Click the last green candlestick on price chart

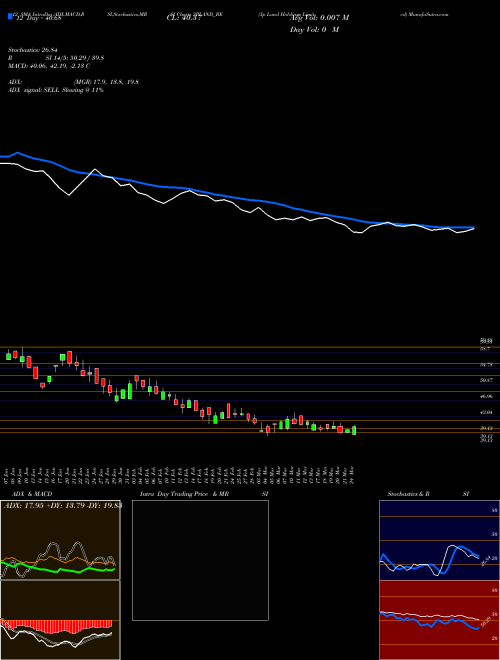354,430
